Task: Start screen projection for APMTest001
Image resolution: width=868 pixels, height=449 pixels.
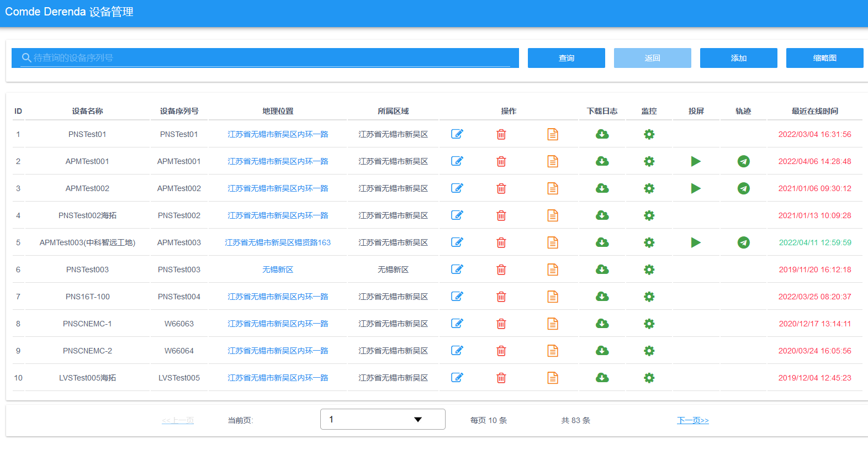Action: pos(696,161)
